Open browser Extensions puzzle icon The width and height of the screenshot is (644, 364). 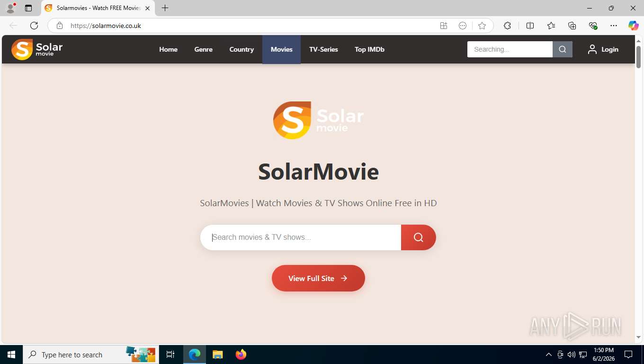pos(507,26)
